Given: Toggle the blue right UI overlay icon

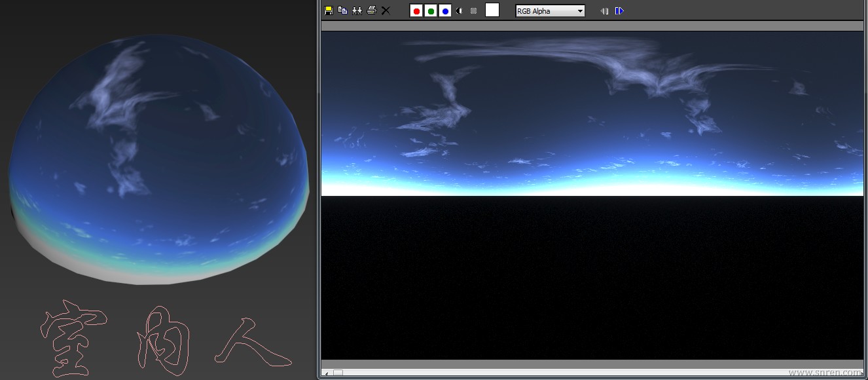Looking at the screenshot, I should [x=619, y=11].
